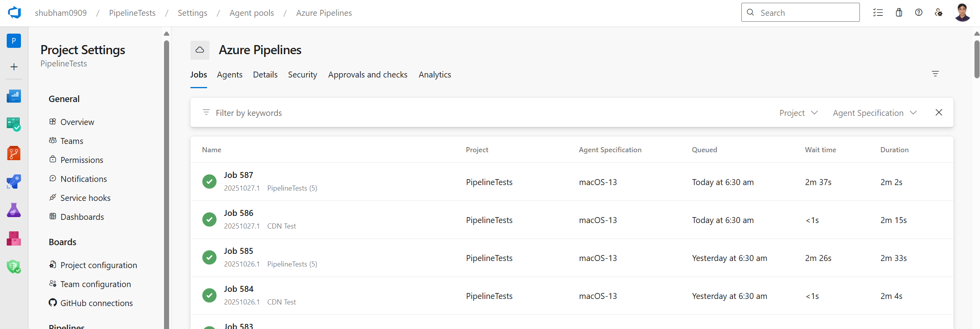This screenshot has width=980, height=329.
Task: Click the Job 586 success status icon
Action: tap(209, 219)
